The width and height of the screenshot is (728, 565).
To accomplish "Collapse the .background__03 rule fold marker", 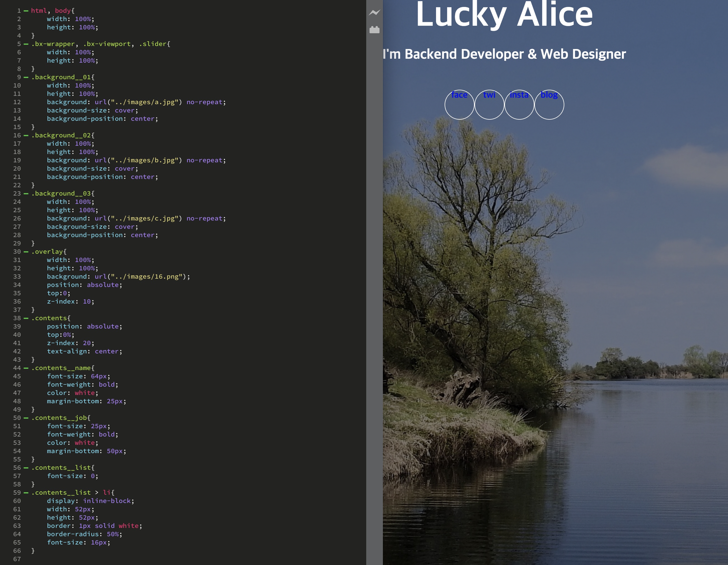I will 26,194.
